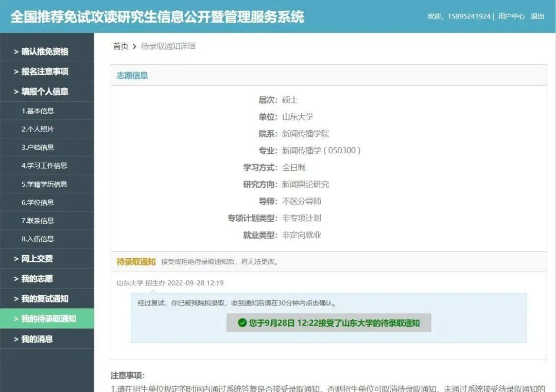This screenshot has height=392, width=556.
Task: Select 3.户档信息 in sidebar
Action: point(38,147)
